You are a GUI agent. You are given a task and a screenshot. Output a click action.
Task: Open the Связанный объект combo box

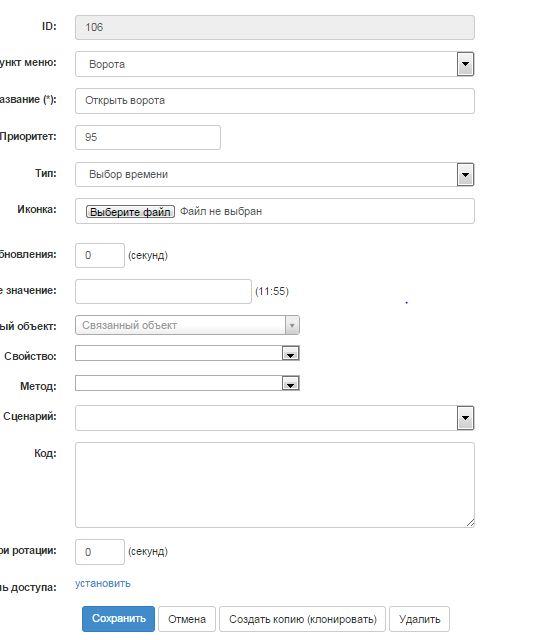point(187,325)
